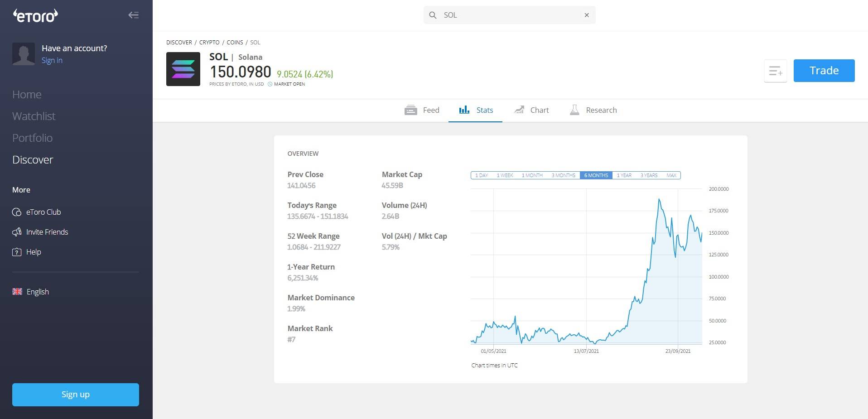
Task: Click the Volume (24H) value 2.64B
Action: [391, 216]
